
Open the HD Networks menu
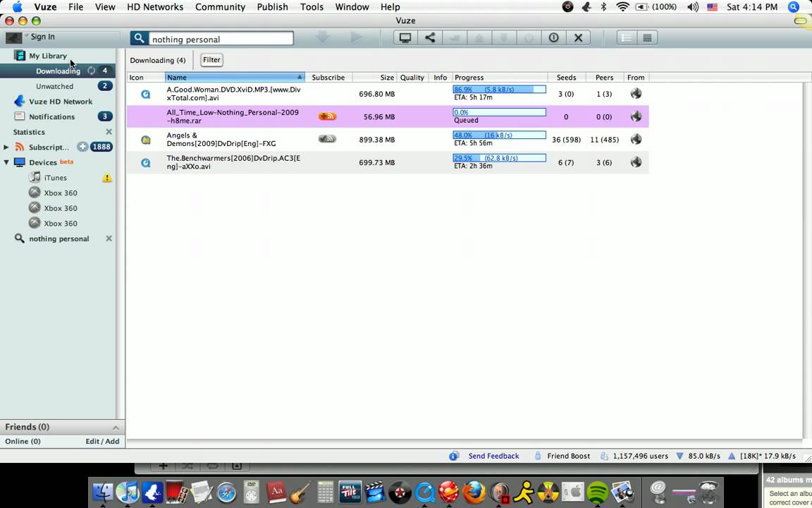[155, 7]
